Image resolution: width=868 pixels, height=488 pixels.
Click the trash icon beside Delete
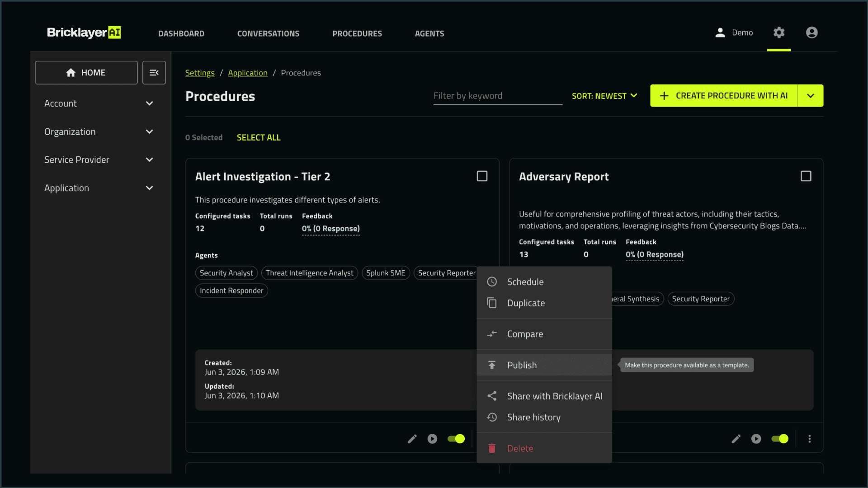(492, 448)
